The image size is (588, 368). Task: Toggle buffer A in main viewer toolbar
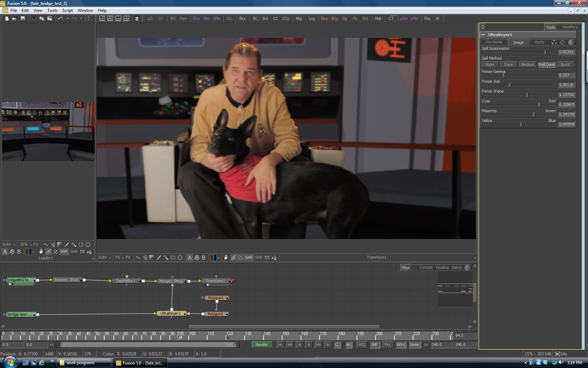click(190, 258)
